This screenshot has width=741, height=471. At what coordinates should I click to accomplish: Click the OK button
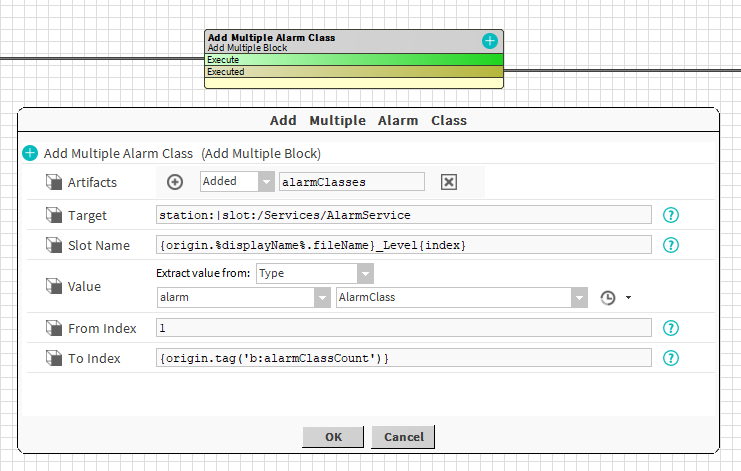tap(333, 437)
